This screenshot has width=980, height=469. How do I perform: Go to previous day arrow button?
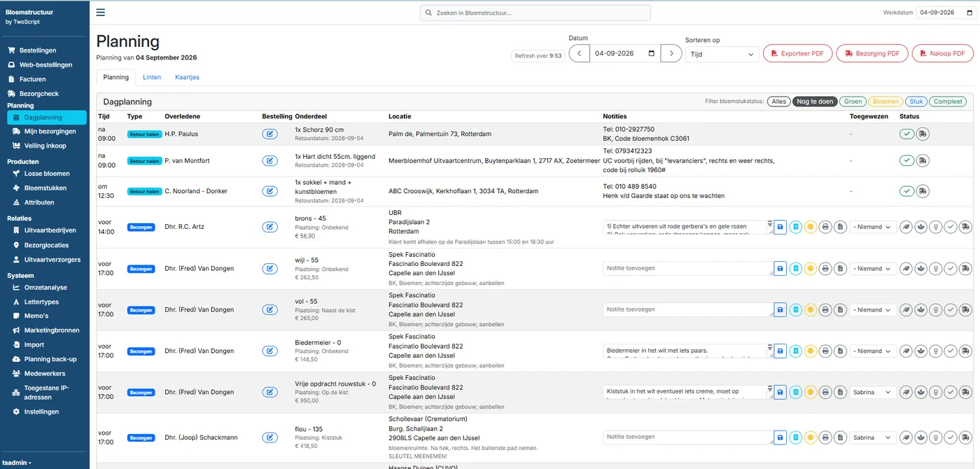[579, 53]
